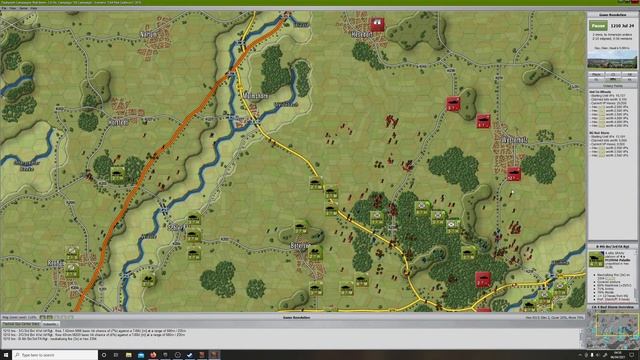Screen dimensions: 640x360
Task: Click the game clock reading 1210 Jul 24
Action: pyautogui.click(x=622, y=26)
